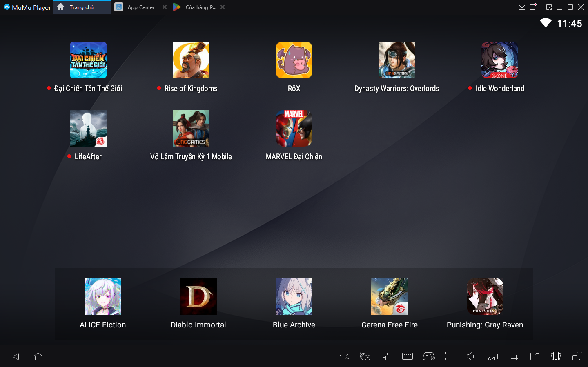Close the Cửa hàng Play tab
This screenshot has width=588, height=367.
(223, 7)
